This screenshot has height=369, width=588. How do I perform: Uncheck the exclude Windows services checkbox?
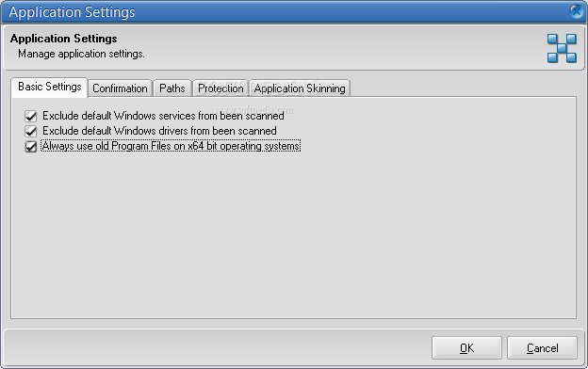click(x=31, y=116)
